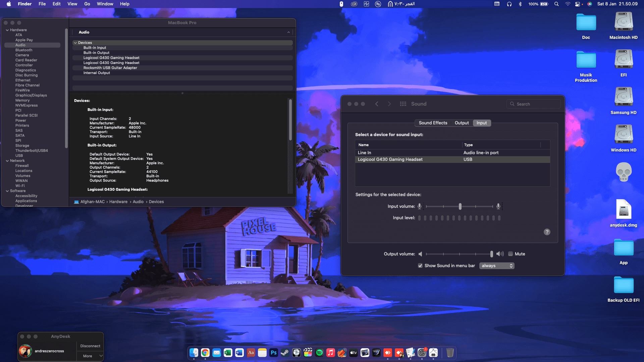Switch to the Sound Effects tab
644x362 pixels.
pos(433,123)
